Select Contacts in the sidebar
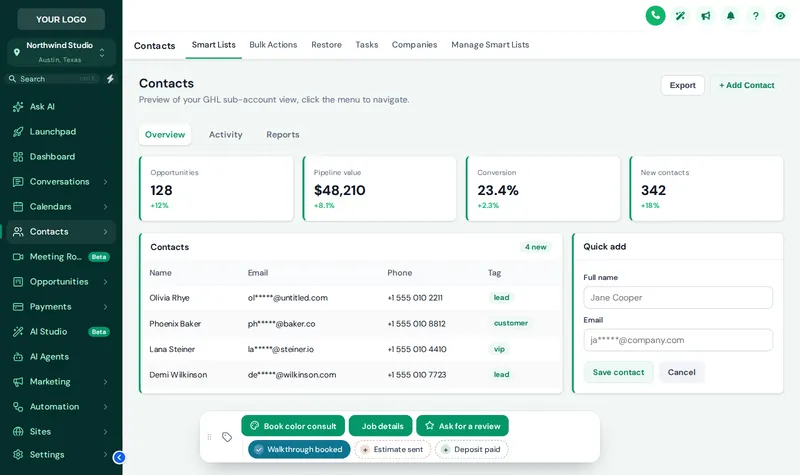800x475 pixels. [61, 232]
